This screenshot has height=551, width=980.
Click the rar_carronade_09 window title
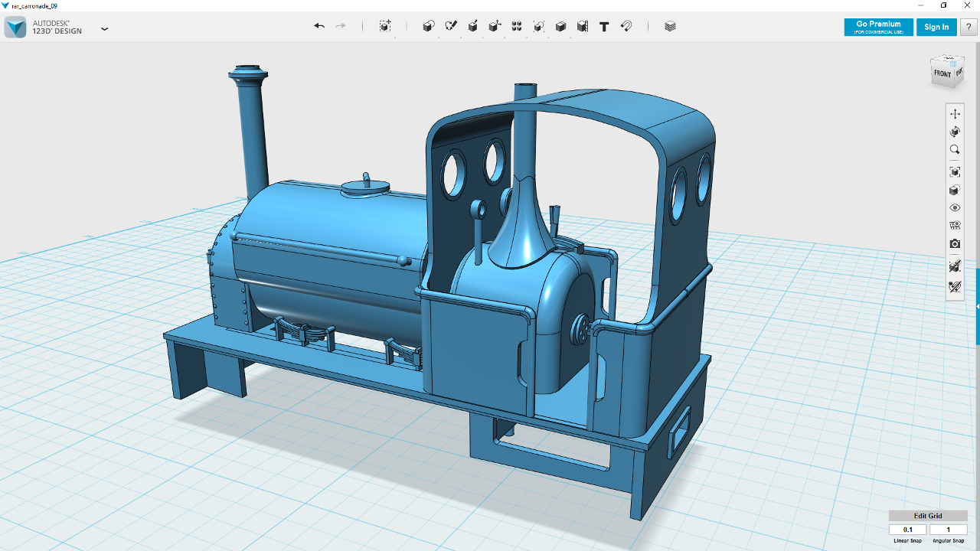35,5
